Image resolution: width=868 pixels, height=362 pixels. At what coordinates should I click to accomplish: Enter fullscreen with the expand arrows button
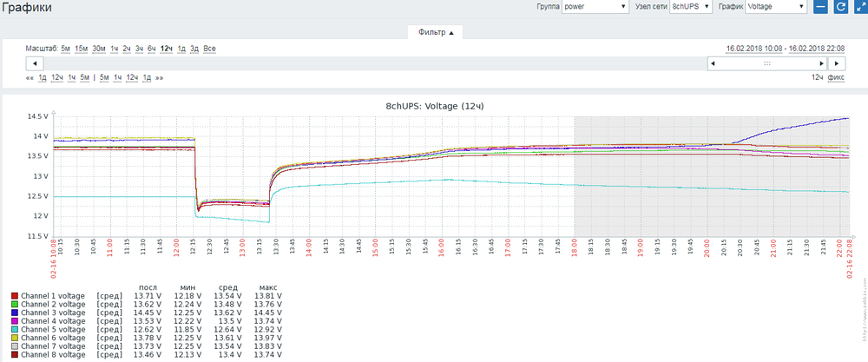tap(859, 7)
